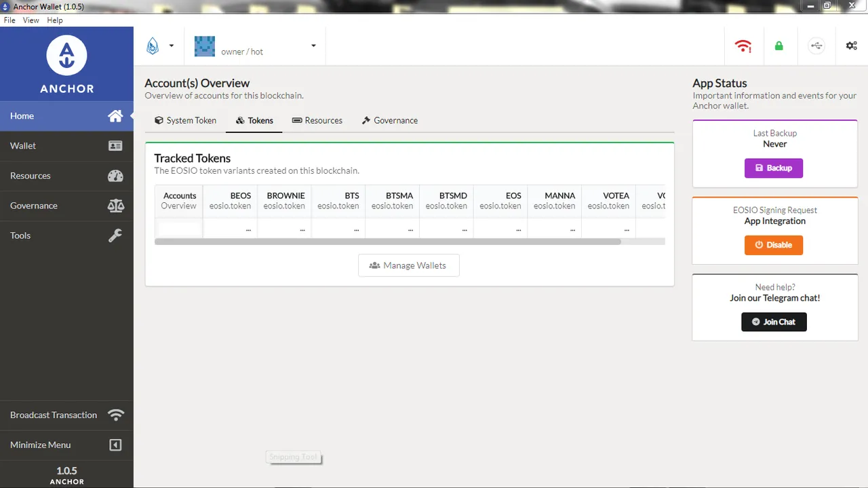Switch to the Resources tab
The height and width of the screenshot is (488, 868).
coord(317,120)
